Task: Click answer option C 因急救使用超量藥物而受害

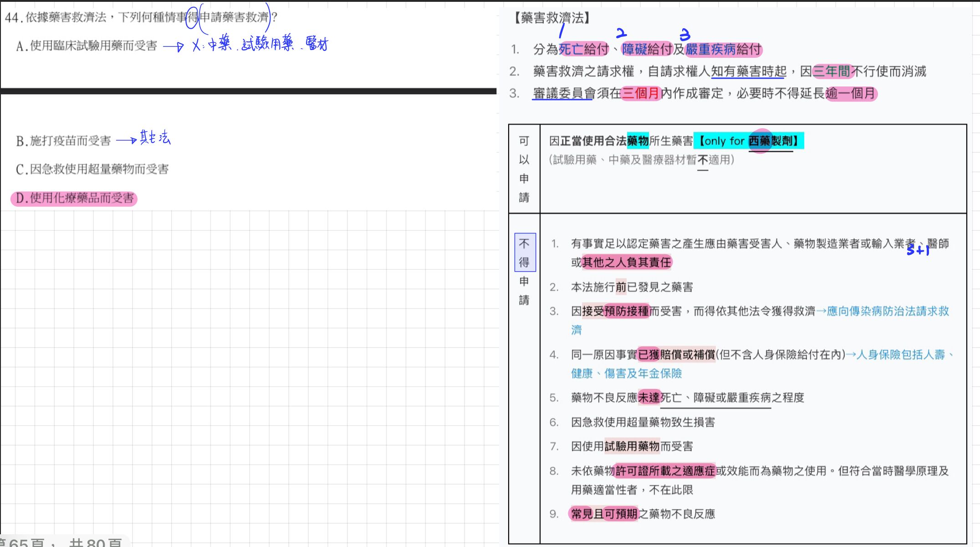Action: [92, 169]
